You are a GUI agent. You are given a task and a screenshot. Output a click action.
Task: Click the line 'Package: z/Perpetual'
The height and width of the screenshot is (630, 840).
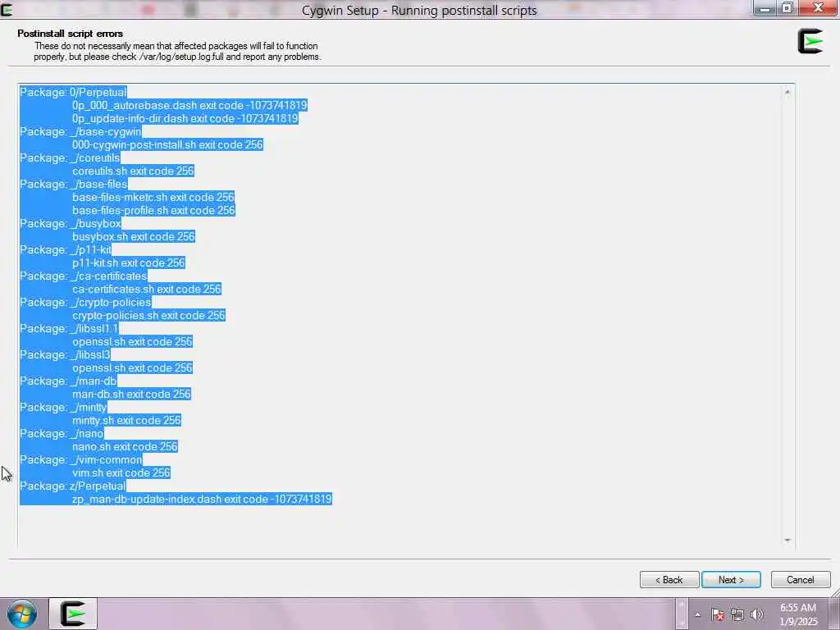[73, 486]
